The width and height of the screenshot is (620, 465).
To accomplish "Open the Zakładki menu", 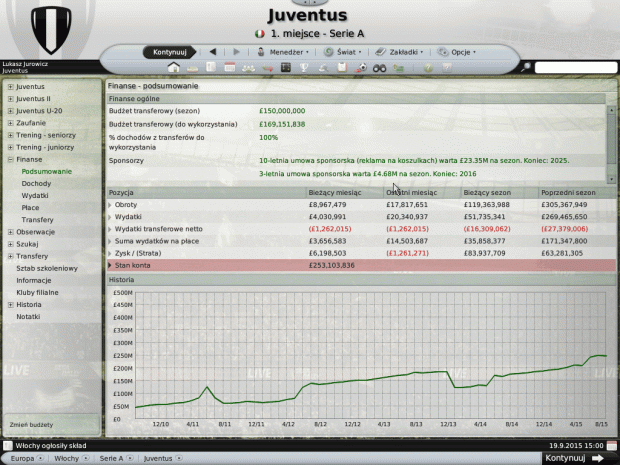I will (x=399, y=52).
